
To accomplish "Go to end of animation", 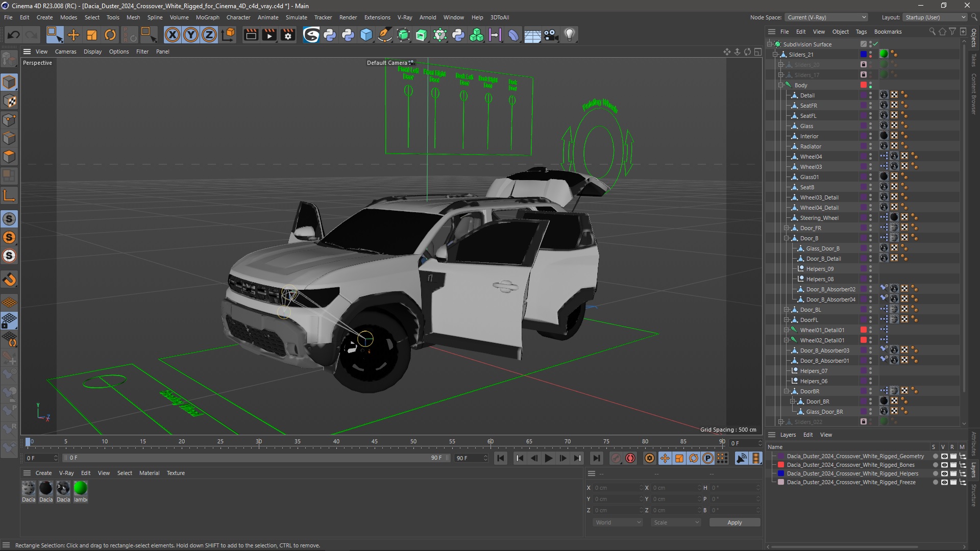I will pos(596,458).
